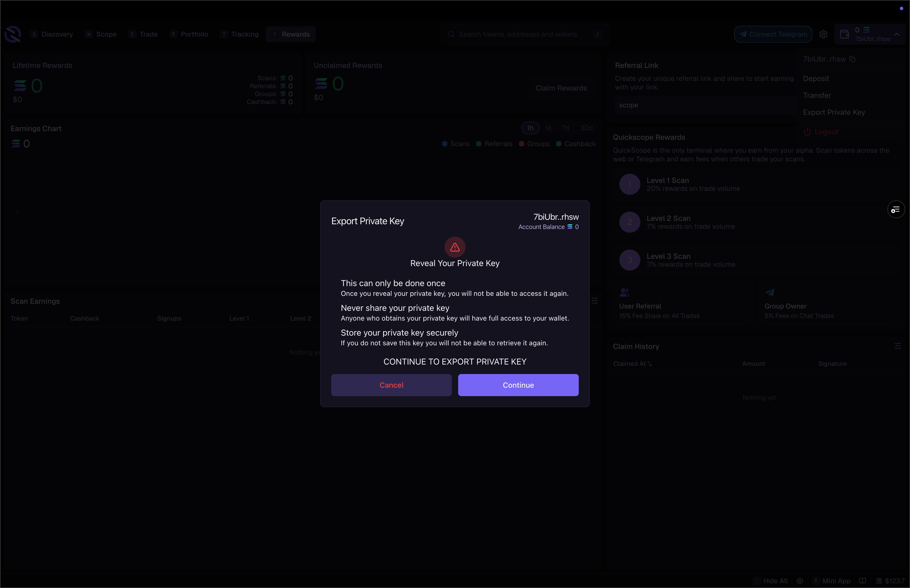The image size is (910, 588).
Task: Click Continue to export the private key
Action: coord(518,385)
